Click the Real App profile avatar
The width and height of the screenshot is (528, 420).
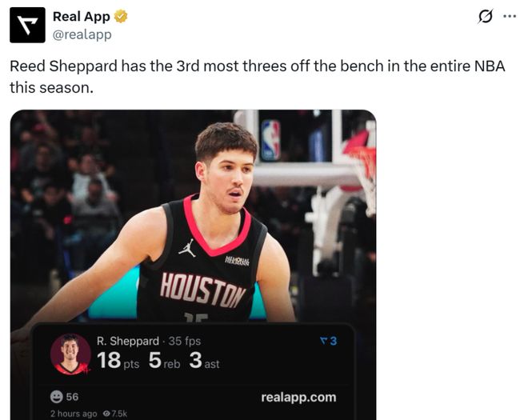27,25
